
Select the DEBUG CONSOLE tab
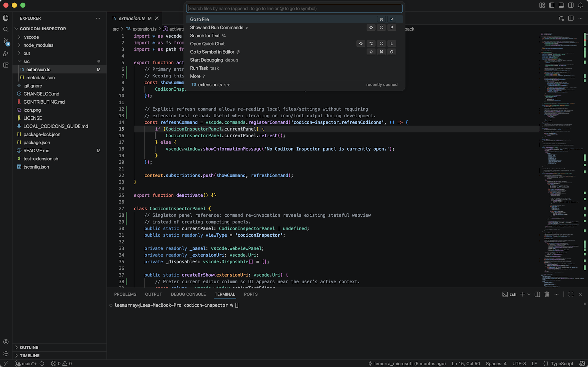click(x=188, y=294)
